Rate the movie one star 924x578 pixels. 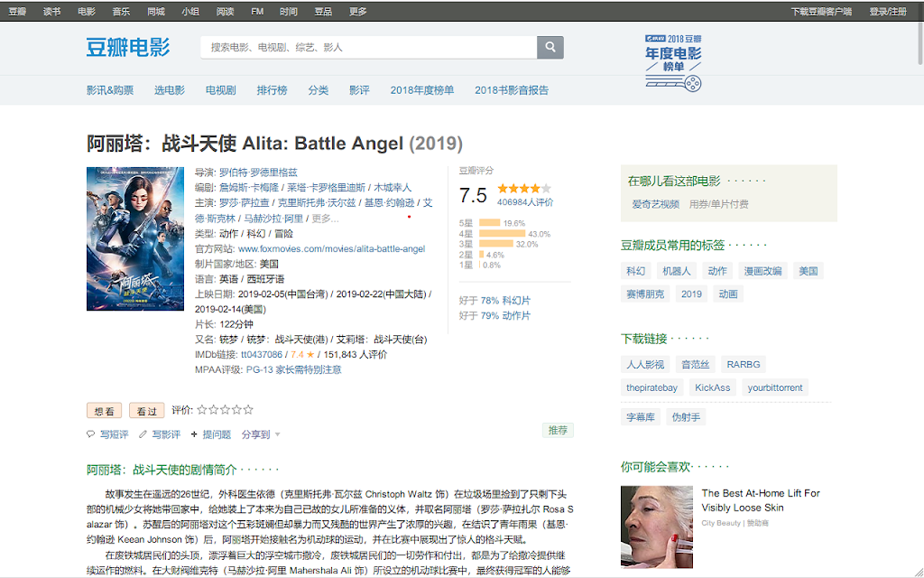coord(202,409)
